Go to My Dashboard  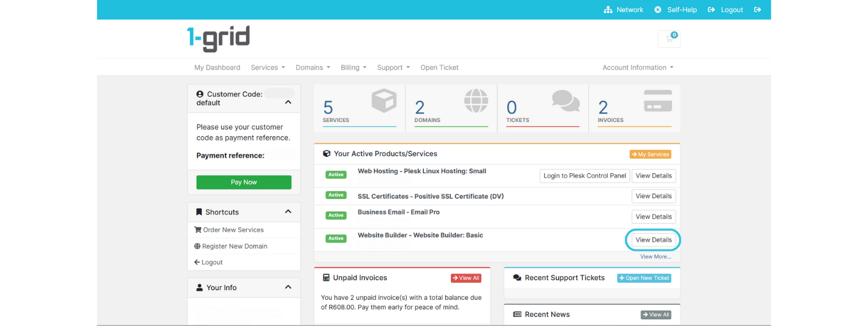coord(217,67)
